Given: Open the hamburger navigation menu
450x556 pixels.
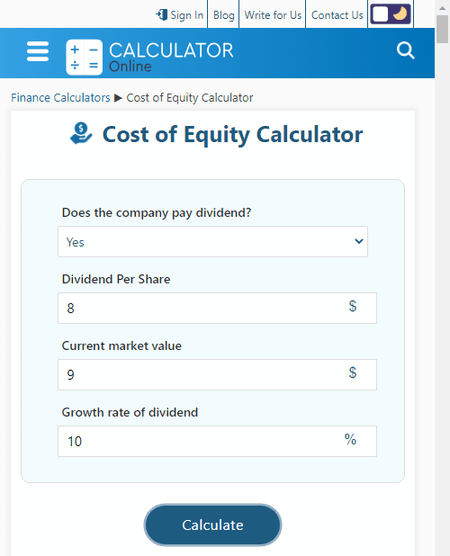Looking at the screenshot, I should (x=38, y=51).
